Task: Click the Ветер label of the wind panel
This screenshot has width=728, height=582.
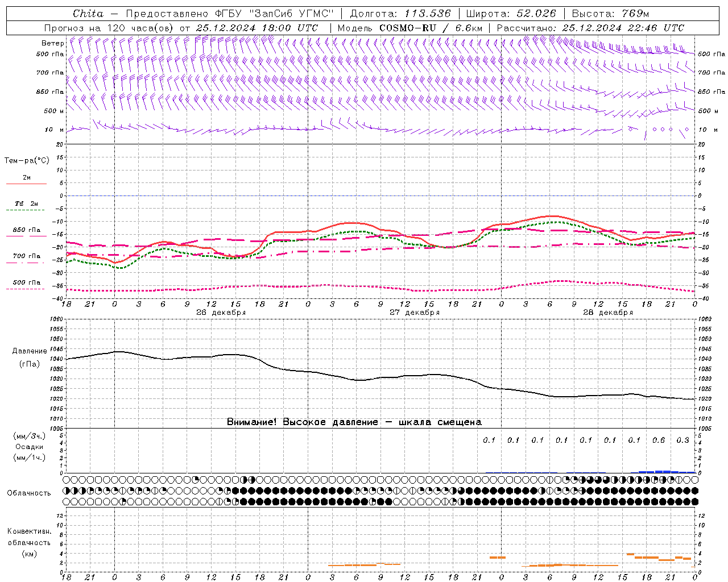Action: point(52,43)
